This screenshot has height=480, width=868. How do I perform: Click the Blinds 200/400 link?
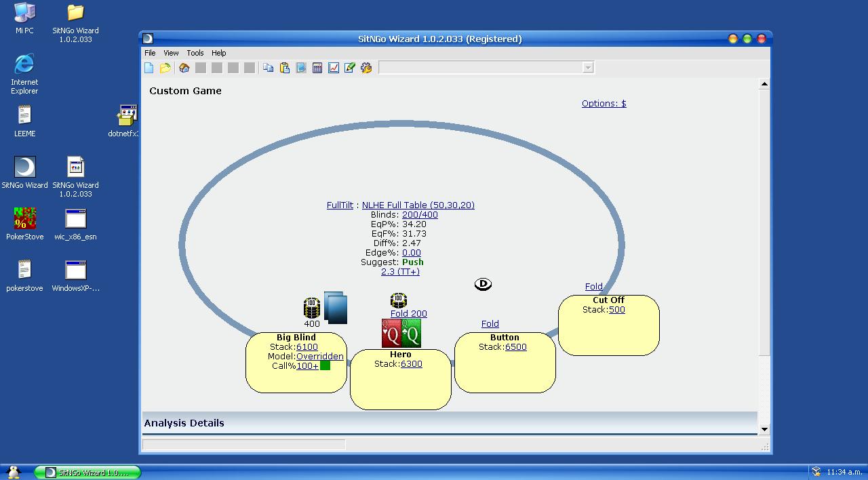pyautogui.click(x=420, y=215)
